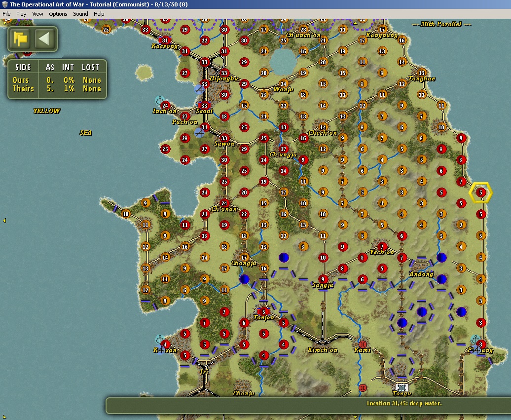Click the yellow scroll arrow on left edge
Viewport: 511px width, 420px height.
pos(4,221)
